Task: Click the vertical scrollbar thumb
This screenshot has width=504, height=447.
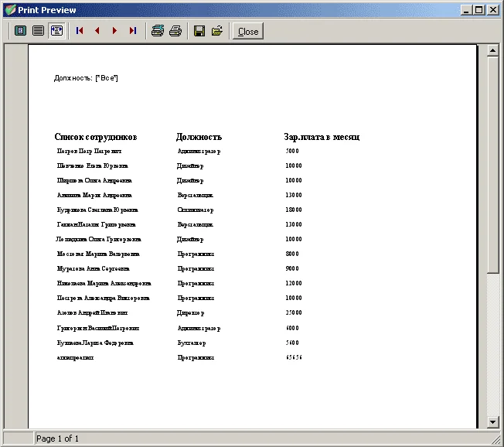Action: 492,166
